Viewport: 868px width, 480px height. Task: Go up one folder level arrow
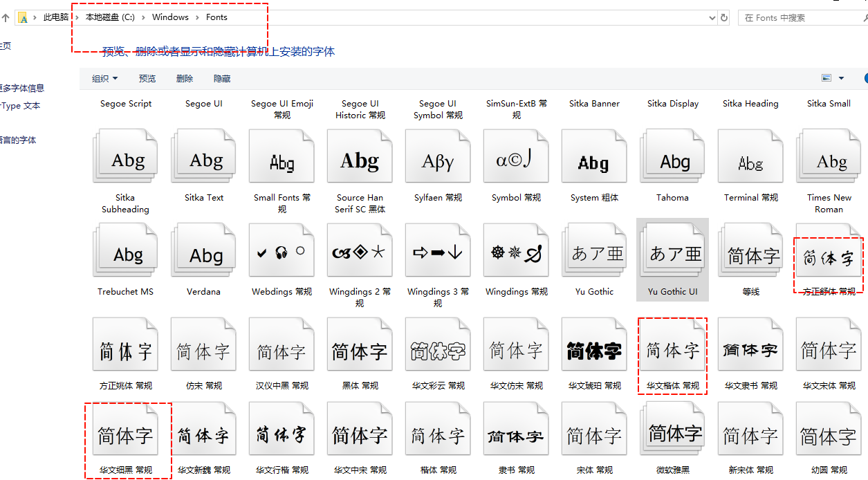coord(5,17)
